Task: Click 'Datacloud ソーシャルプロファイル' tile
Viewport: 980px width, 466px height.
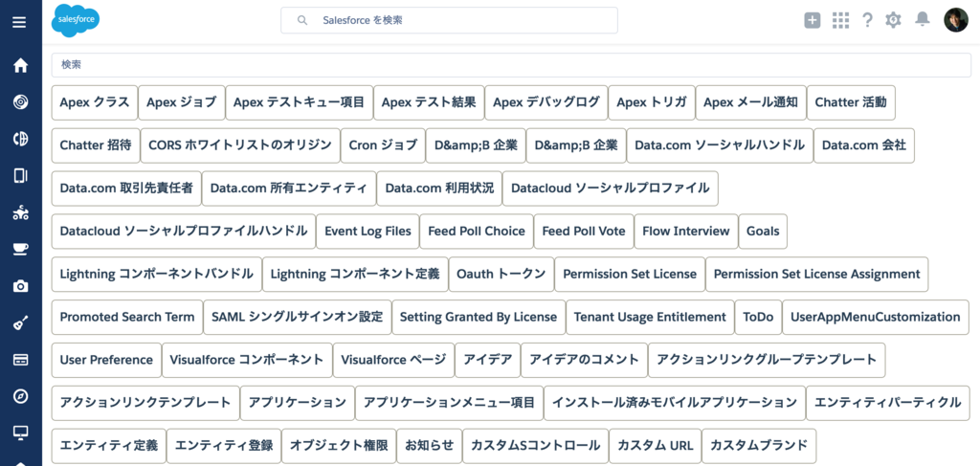Action: tap(611, 188)
